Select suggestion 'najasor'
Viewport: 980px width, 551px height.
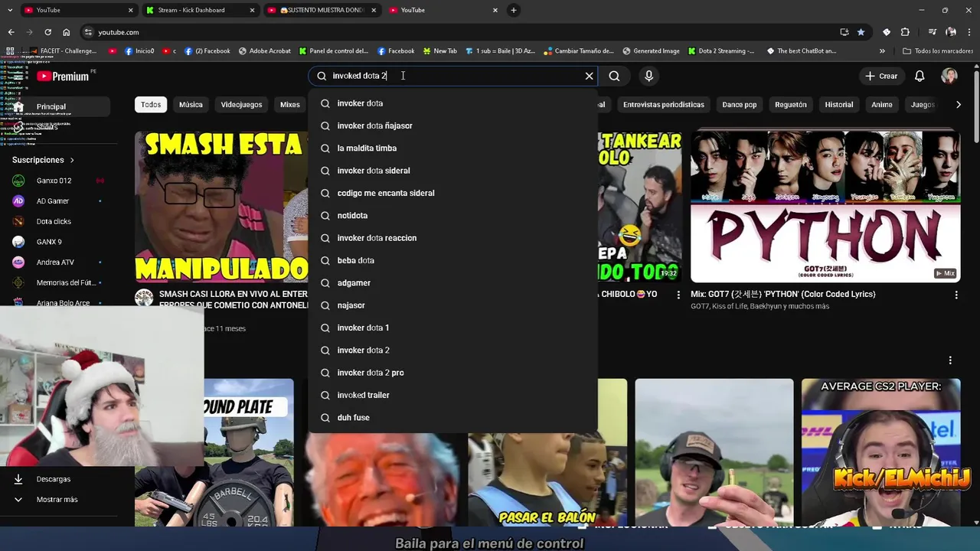pos(452,305)
